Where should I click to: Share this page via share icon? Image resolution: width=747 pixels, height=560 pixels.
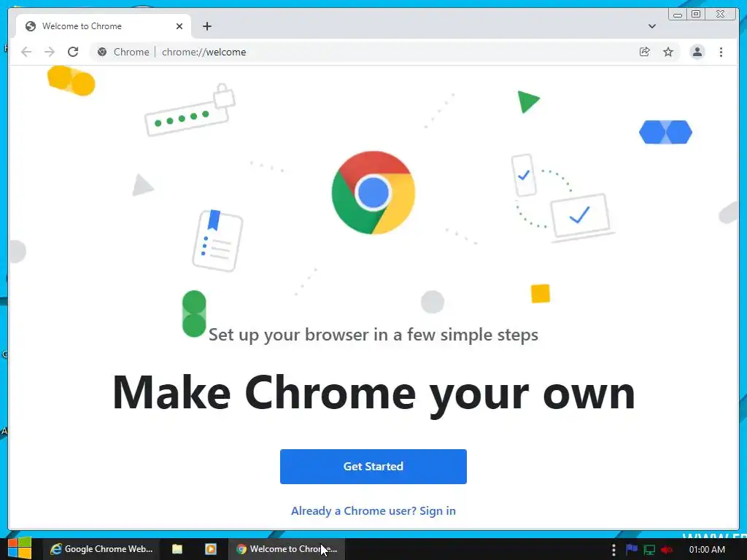click(x=645, y=52)
